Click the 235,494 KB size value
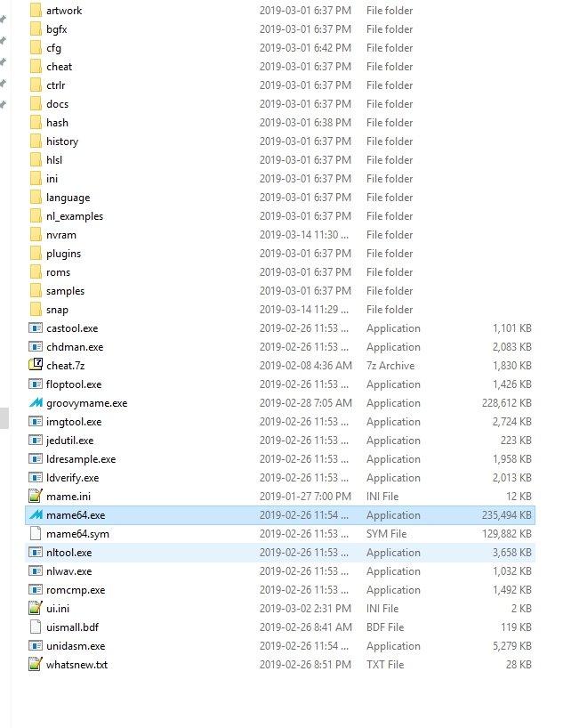 tap(507, 515)
